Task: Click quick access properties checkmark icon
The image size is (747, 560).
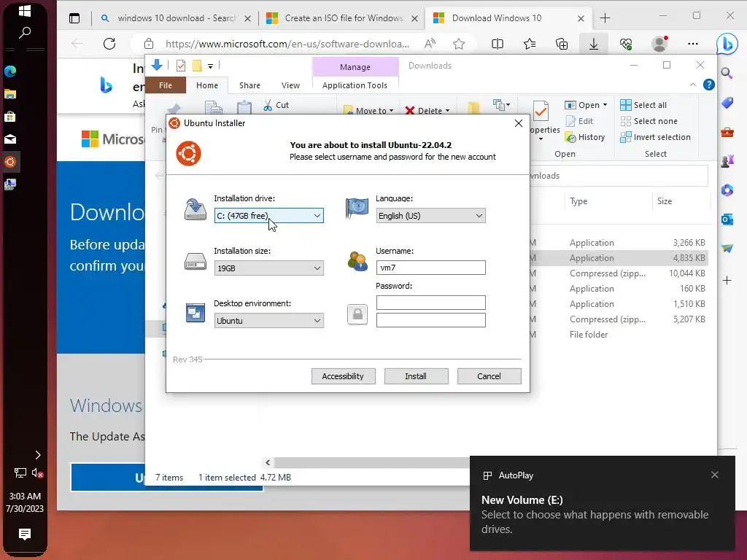Action: click(181, 65)
